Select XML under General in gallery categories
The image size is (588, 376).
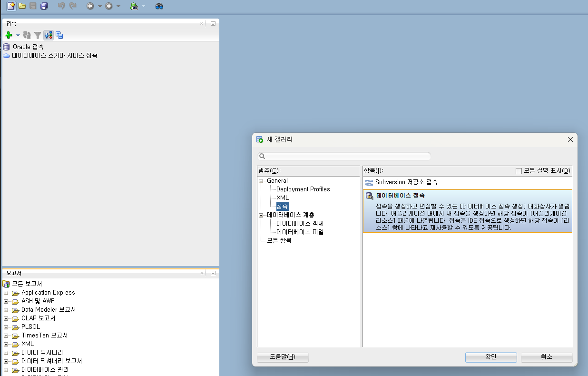[x=283, y=198]
